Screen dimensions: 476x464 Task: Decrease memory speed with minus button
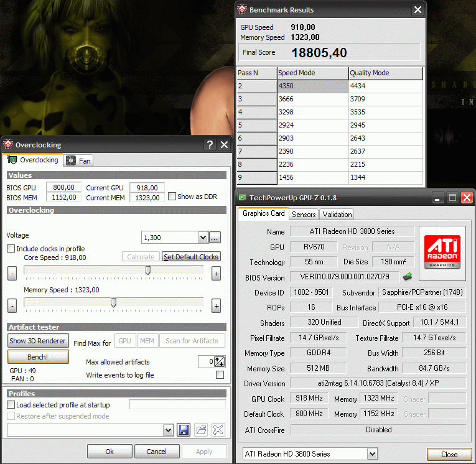tap(12, 306)
